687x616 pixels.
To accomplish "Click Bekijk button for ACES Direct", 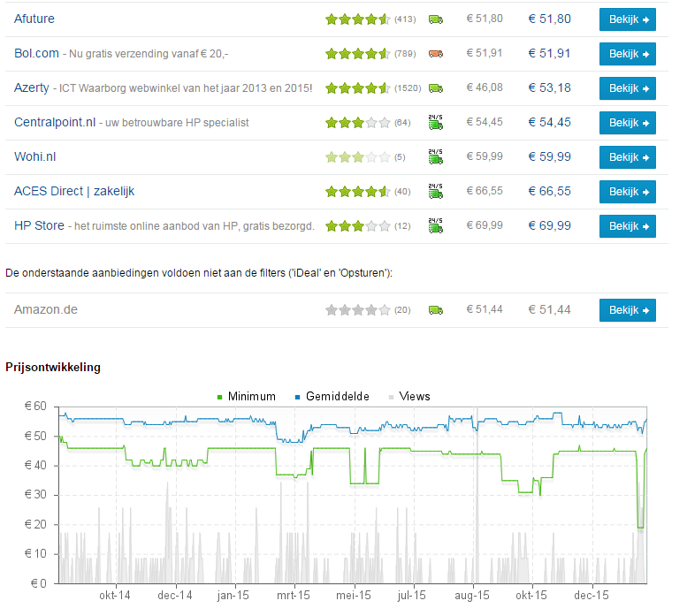I will pos(628,192).
